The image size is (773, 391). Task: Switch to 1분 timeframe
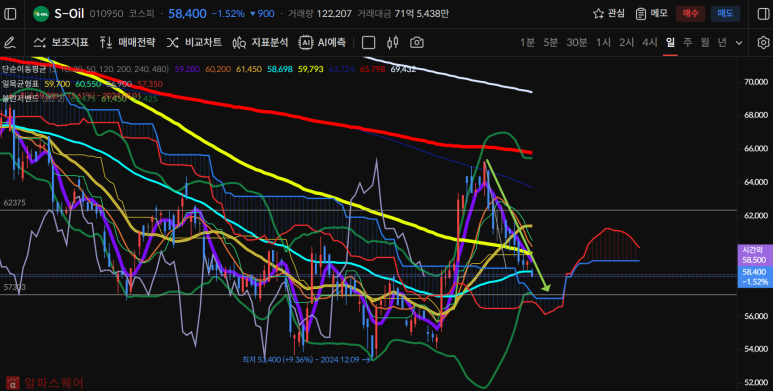[x=527, y=42]
